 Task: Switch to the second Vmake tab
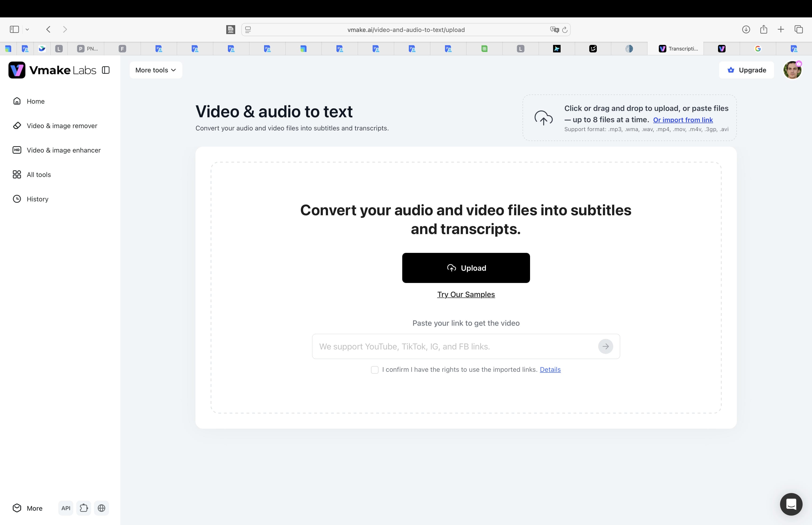722,49
